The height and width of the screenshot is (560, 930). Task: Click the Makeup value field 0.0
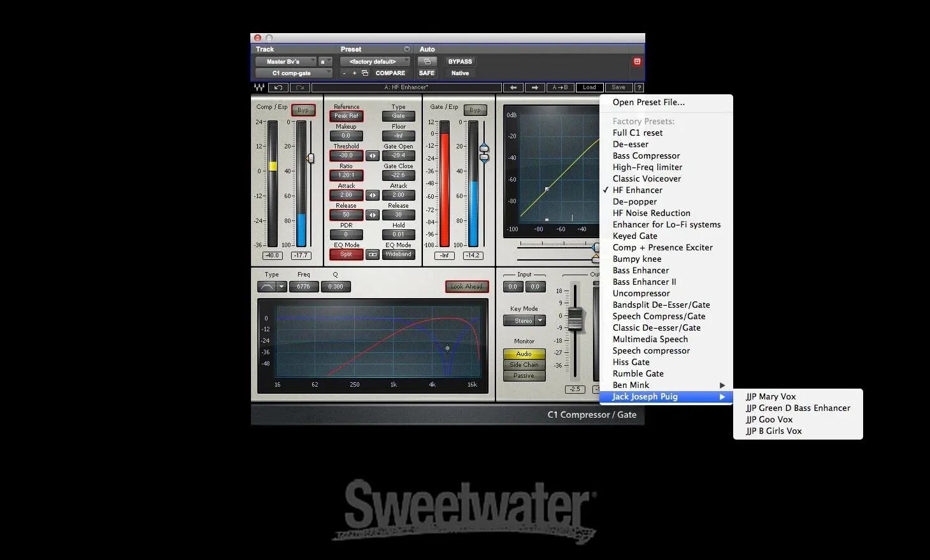coord(347,136)
